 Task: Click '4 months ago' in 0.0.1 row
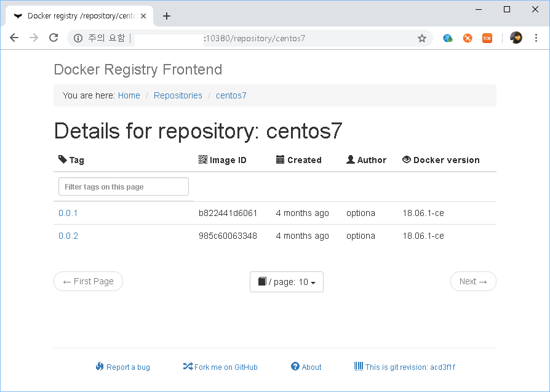[302, 213]
